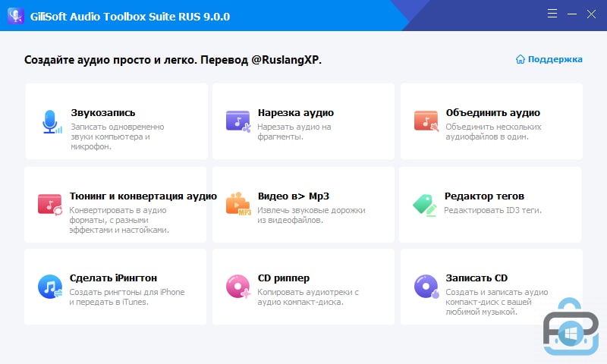This screenshot has height=364, width=607.
Task: Click description 'Нарезать аудио на фрагменты.'
Action: coord(294,131)
